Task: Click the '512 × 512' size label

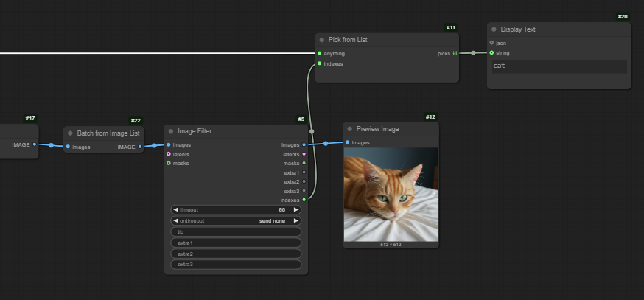Action: click(x=391, y=245)
